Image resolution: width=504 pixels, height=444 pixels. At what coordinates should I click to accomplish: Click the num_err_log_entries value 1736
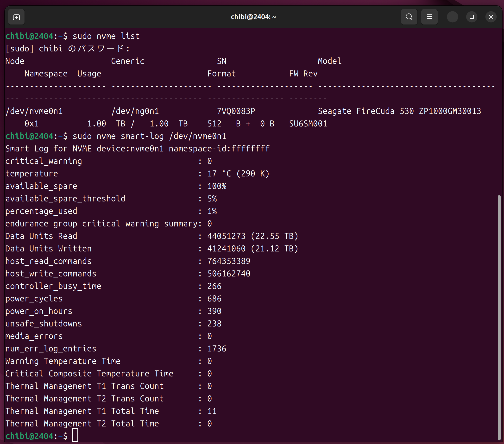pyautogui.click(x=217, y=349)
